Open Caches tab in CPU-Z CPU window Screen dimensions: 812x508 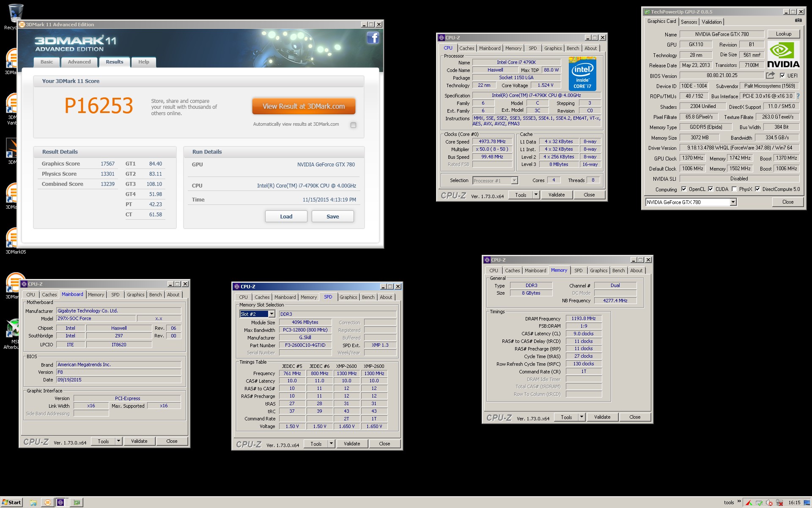pos(467,48)
